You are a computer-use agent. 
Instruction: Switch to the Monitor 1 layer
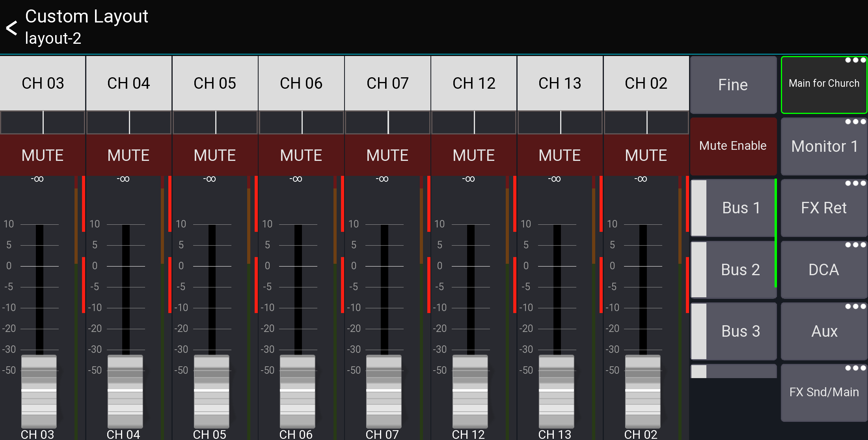(x=824, y=146)
